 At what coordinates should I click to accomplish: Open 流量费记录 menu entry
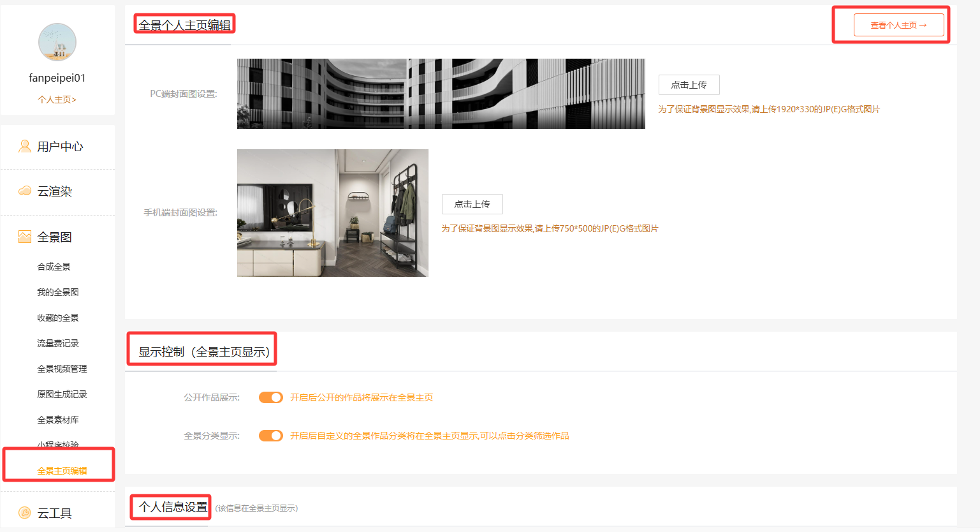click(57, 343)
